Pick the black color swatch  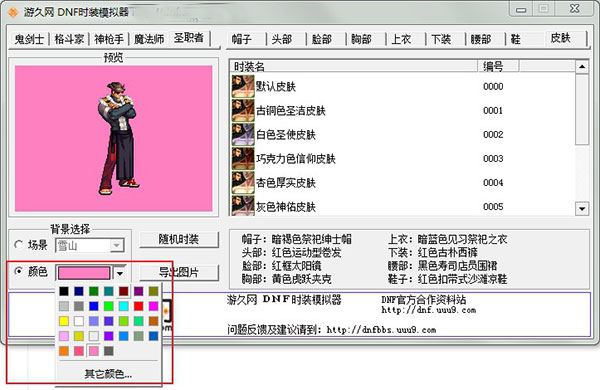(x=64, y=291)
